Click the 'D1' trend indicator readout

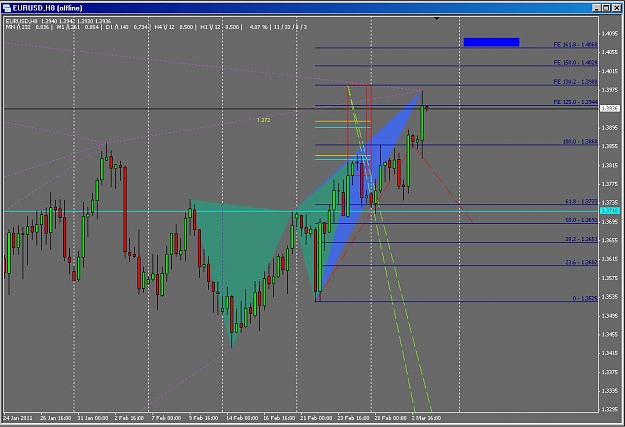click(x=127, y=27)
